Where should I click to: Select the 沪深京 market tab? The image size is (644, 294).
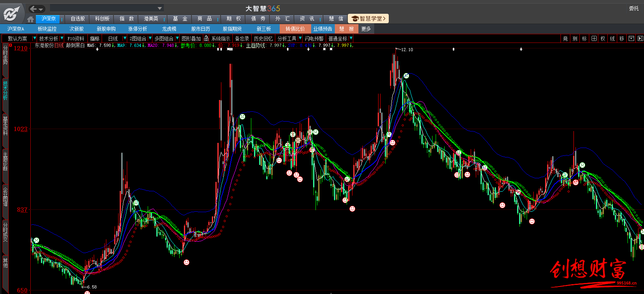[48, 19]
